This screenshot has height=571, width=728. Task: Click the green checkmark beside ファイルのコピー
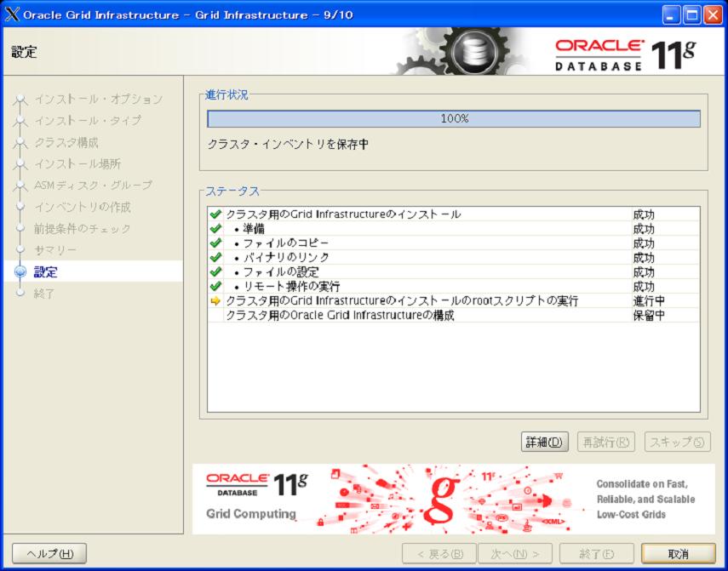(215, 243)
